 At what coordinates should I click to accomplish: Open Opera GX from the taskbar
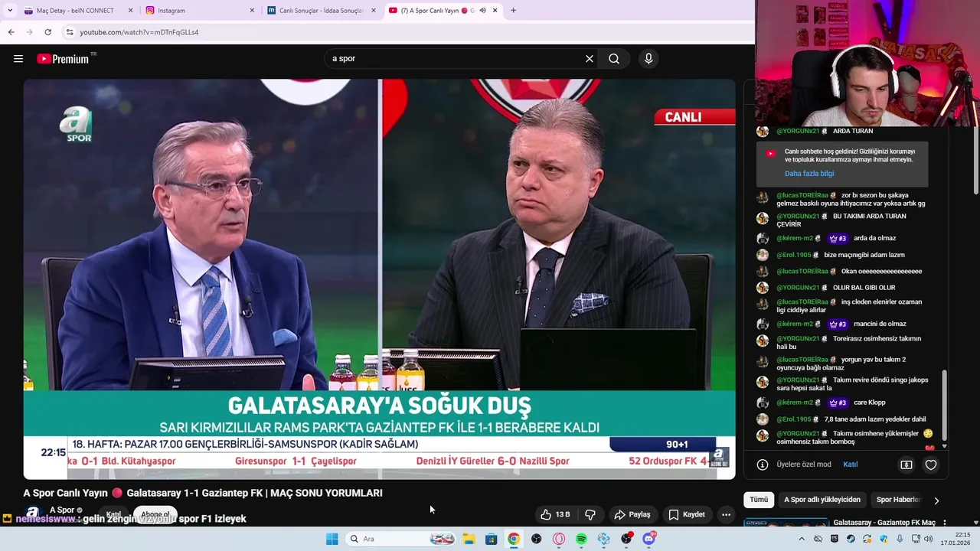tap(559, 539)
